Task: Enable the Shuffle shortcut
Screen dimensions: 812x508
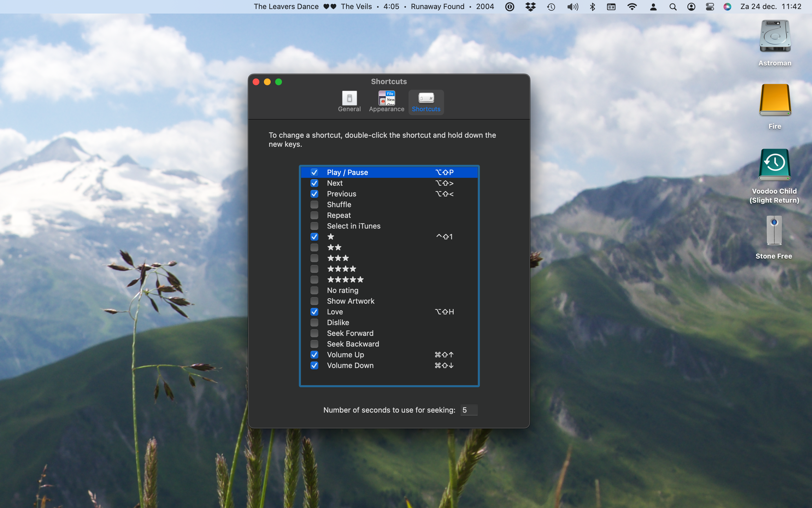Action: click(314, 205)
